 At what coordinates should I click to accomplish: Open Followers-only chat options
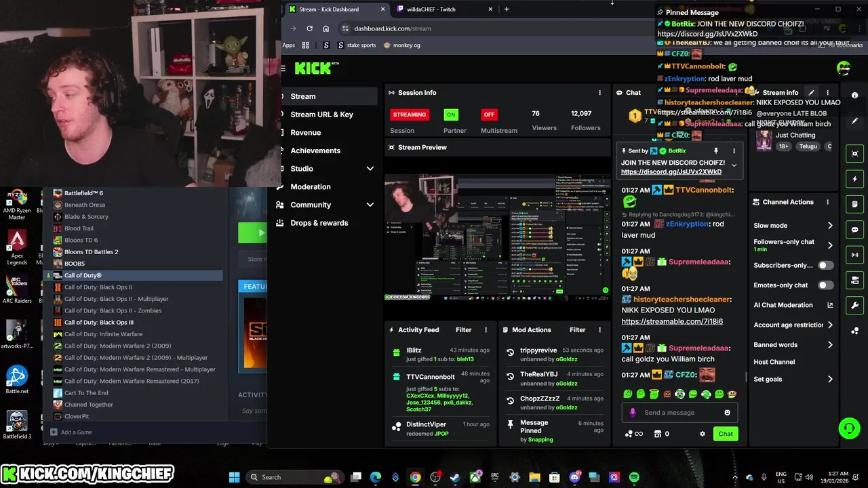830,245
